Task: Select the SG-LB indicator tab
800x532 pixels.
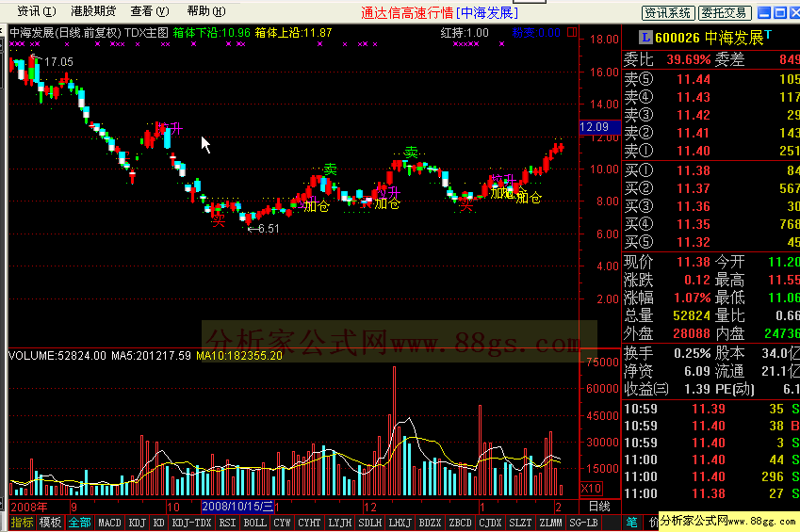Action: click(583, 523)
